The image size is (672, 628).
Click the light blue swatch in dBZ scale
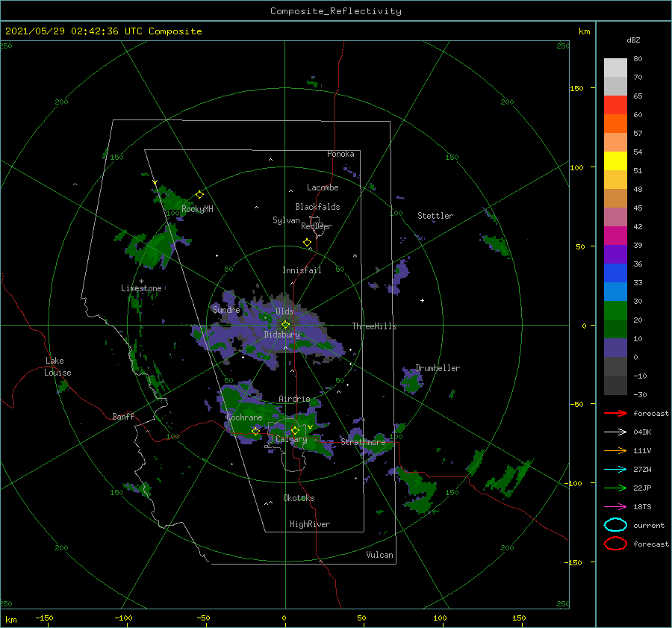pos(615,292)
